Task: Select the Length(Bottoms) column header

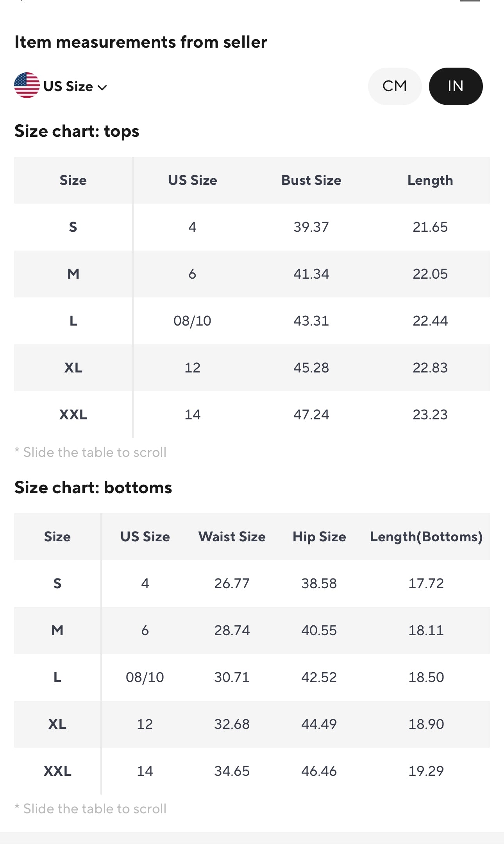Action: tap(426, 537)
